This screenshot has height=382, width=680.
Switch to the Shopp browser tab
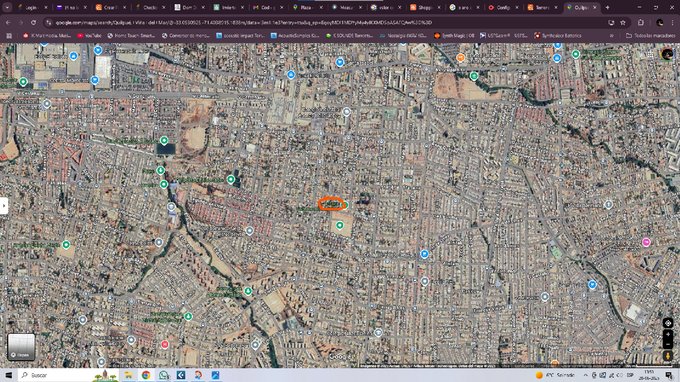click(x=424, y=7)
